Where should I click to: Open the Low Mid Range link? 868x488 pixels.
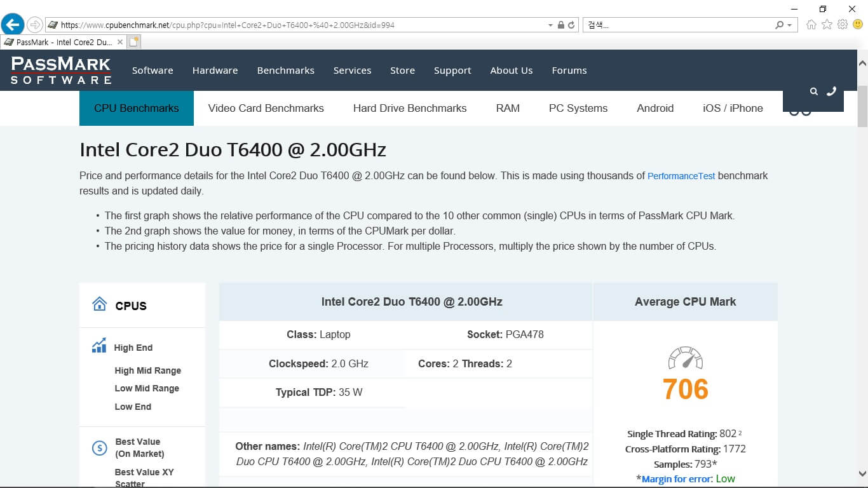click(147, 388)
